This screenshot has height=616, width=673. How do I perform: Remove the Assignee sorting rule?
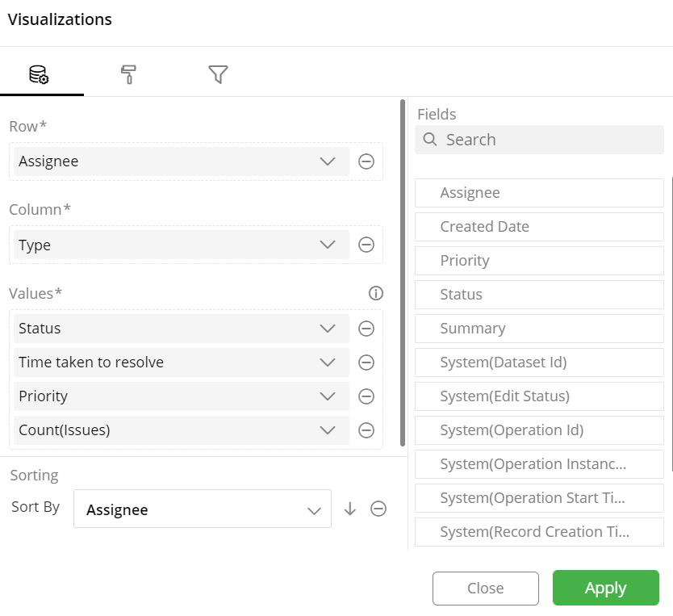tap(378, 509)
